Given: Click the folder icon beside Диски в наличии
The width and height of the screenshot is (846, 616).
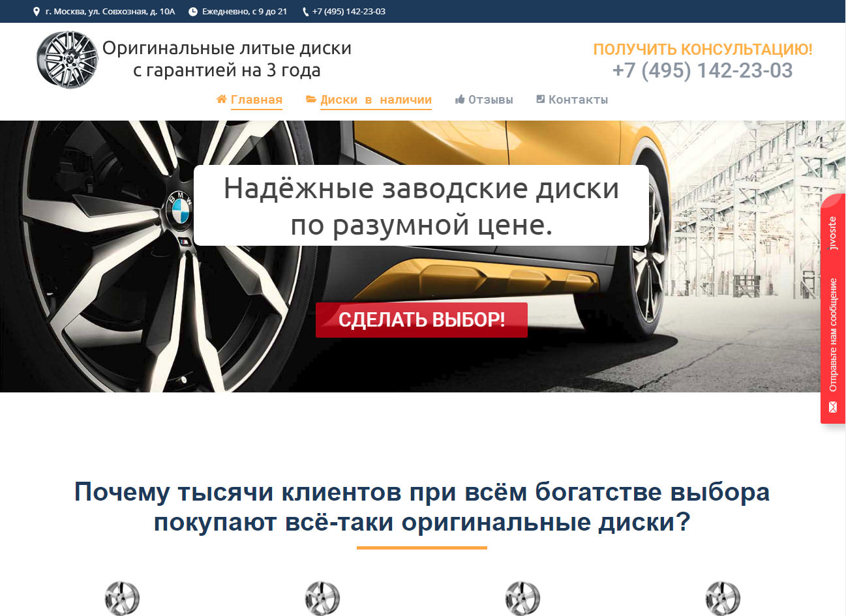Looking at the screenshot, I should click(311, 99).
